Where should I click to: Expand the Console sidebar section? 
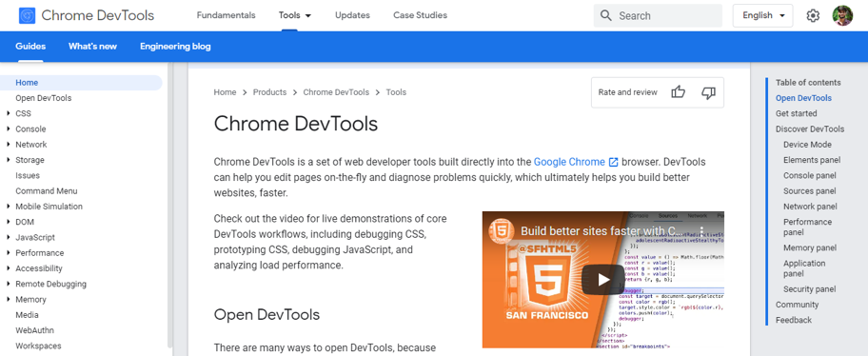[x=9, y=129]
